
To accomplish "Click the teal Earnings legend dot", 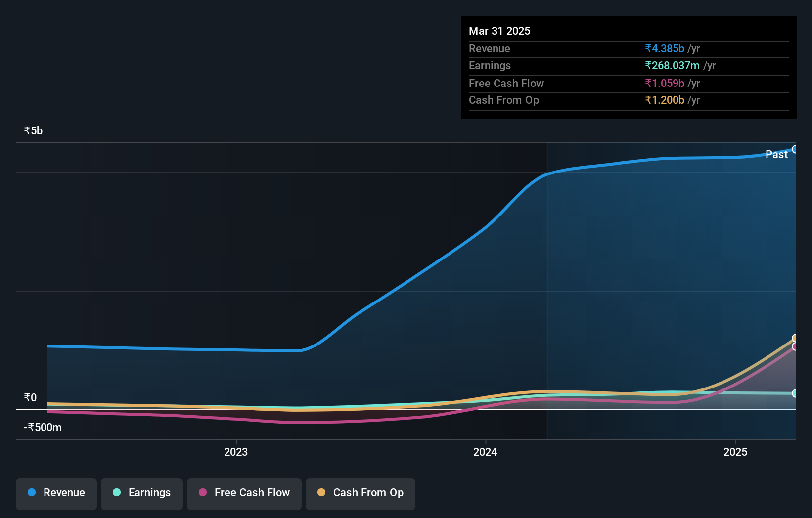I will click(117, 492).
